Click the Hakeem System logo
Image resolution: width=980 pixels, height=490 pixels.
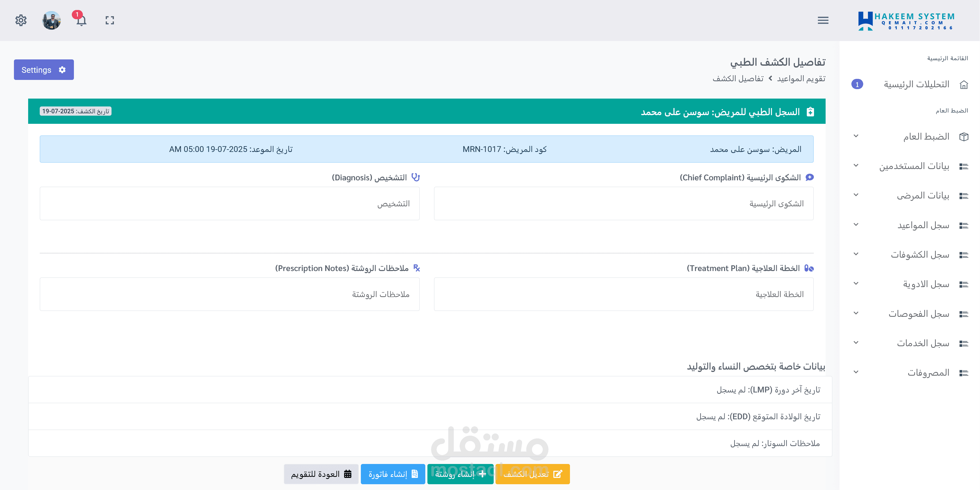click(x=906, y=21)
